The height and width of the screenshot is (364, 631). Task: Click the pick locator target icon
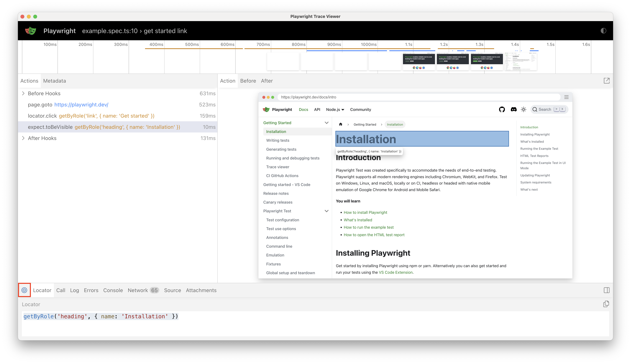24,290
